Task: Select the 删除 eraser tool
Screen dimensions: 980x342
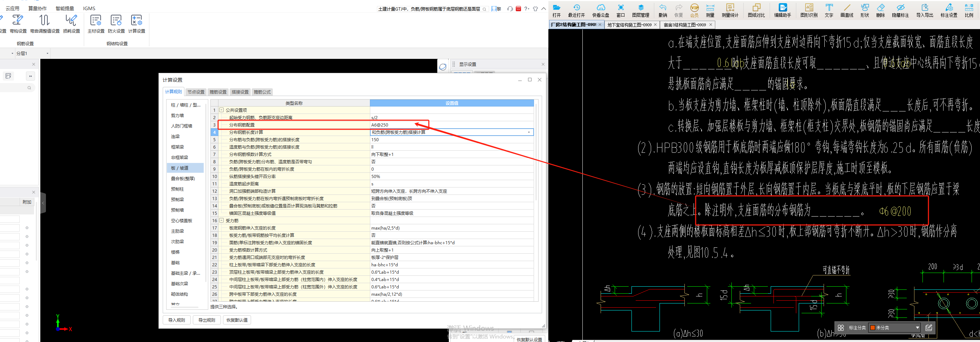Action: 880,10
